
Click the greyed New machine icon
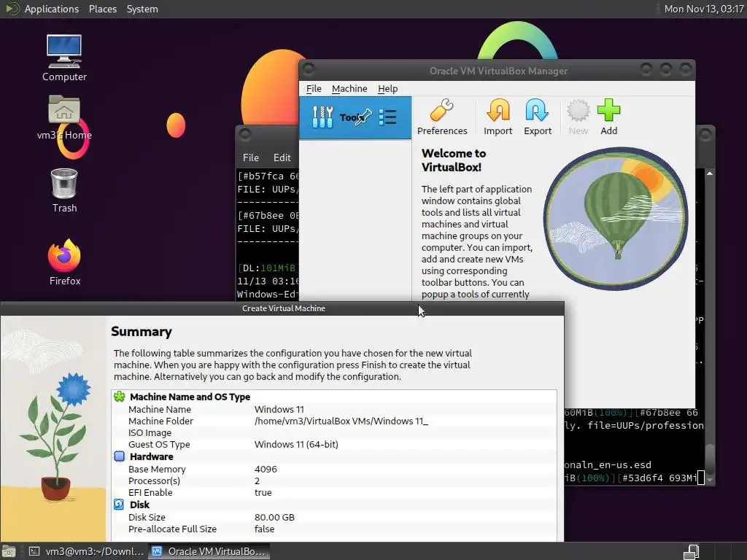[578, 117]
